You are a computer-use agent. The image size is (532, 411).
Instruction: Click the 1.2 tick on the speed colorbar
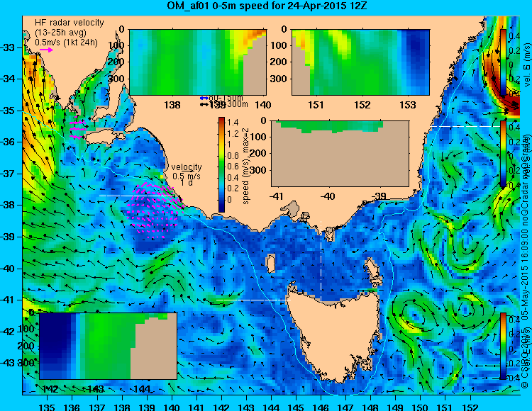(x=233, y=133)
